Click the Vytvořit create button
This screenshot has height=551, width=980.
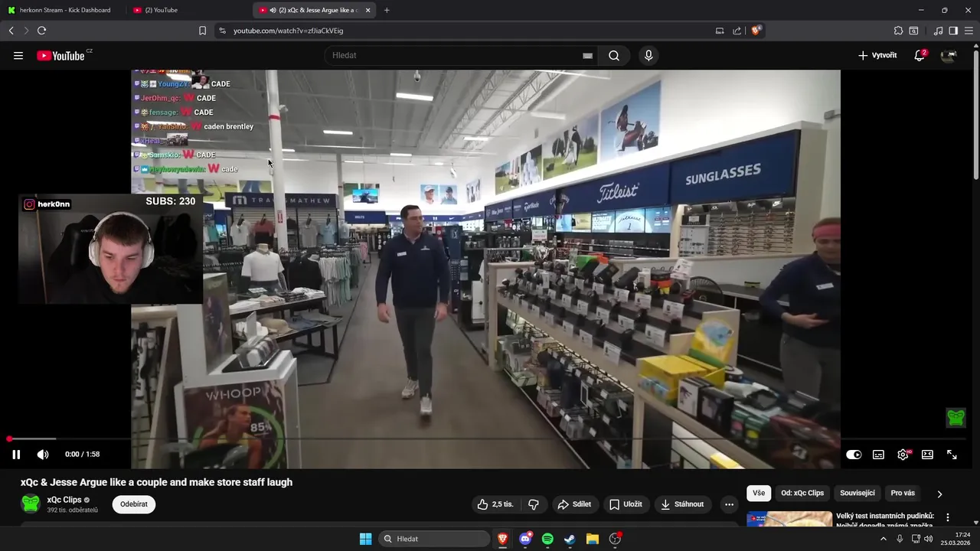coord(877,56)
